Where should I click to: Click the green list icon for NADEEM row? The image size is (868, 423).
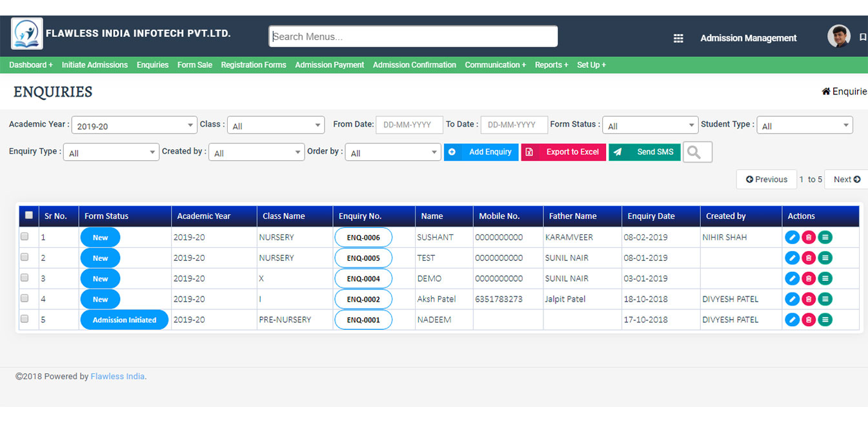tap(825, 320)
